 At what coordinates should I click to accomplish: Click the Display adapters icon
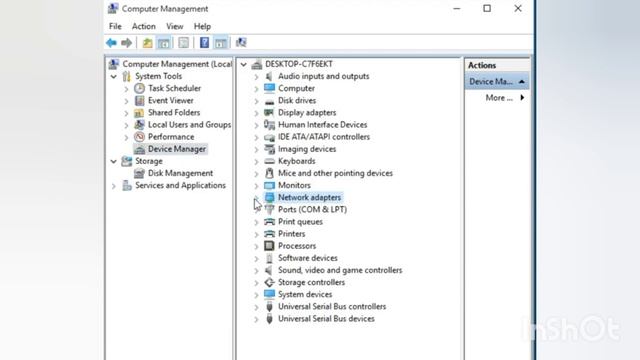(x=269, y=113)
